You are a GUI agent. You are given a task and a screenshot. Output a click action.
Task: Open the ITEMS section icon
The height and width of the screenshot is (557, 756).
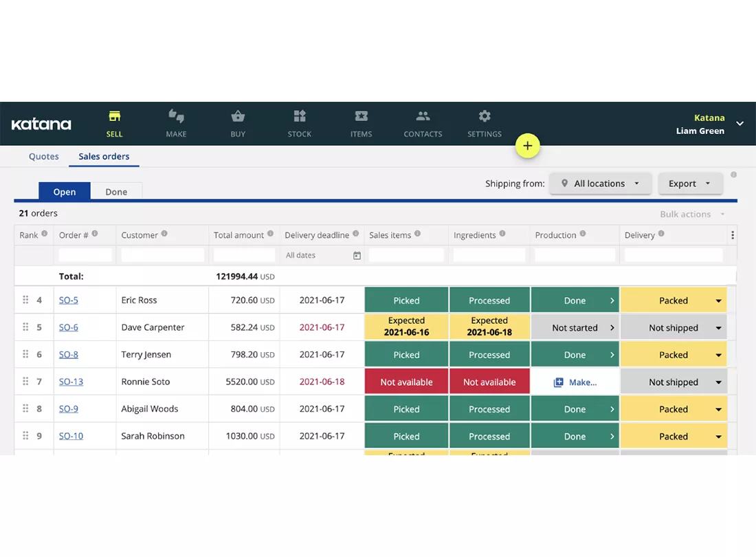361,116
